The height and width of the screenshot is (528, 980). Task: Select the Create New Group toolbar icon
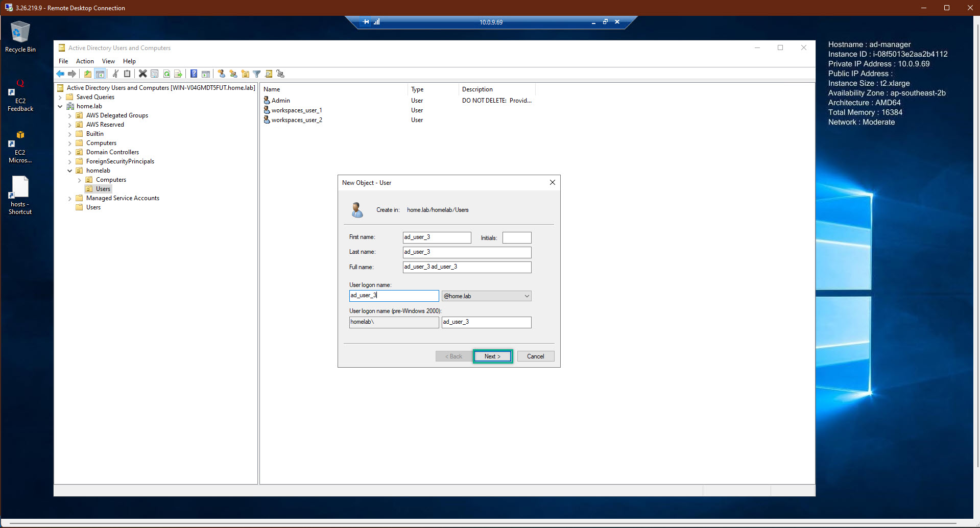233,74
